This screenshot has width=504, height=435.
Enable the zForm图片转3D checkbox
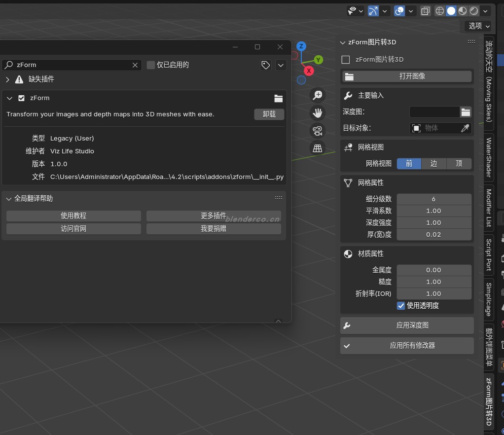(346, 60)
